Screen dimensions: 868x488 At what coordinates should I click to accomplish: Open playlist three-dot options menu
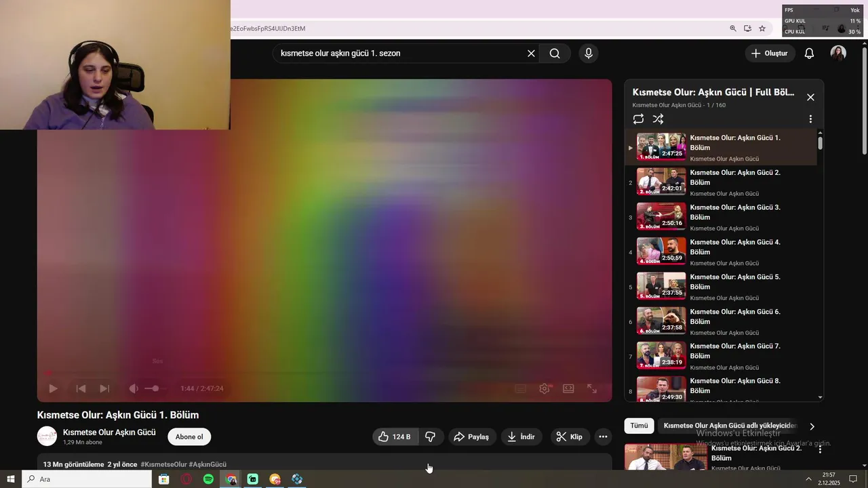[810, 119]
